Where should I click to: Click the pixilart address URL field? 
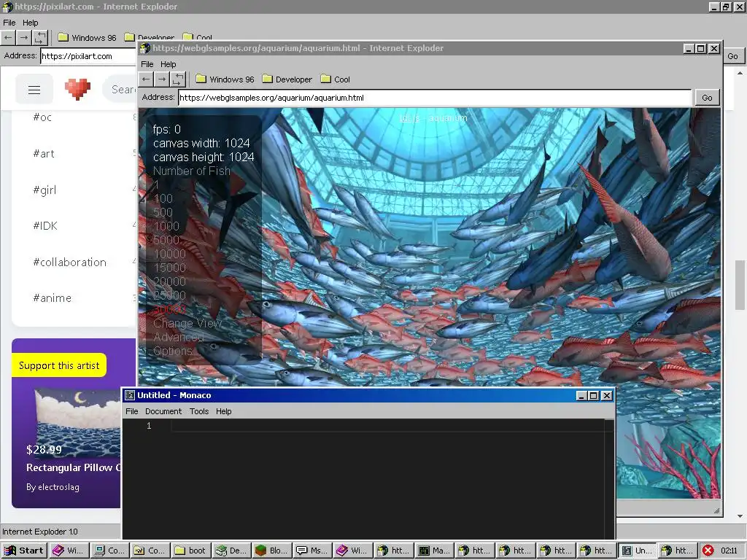click(88, 56)
